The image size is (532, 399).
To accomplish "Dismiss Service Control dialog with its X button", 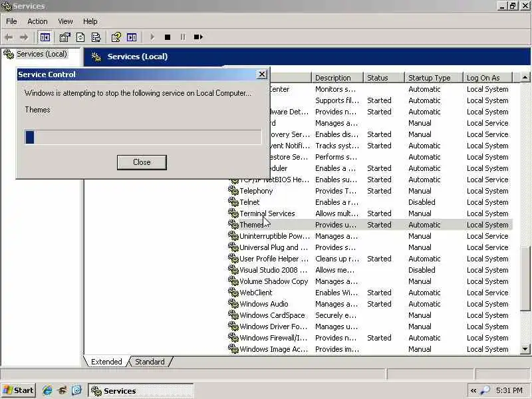I will click(x=262, y=74).
